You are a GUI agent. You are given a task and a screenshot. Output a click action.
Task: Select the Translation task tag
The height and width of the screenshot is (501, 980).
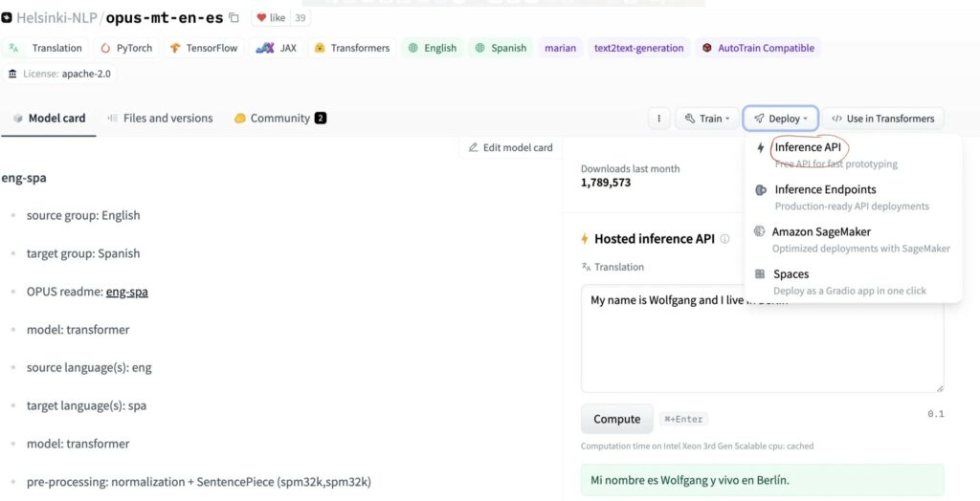coord(48,48)
